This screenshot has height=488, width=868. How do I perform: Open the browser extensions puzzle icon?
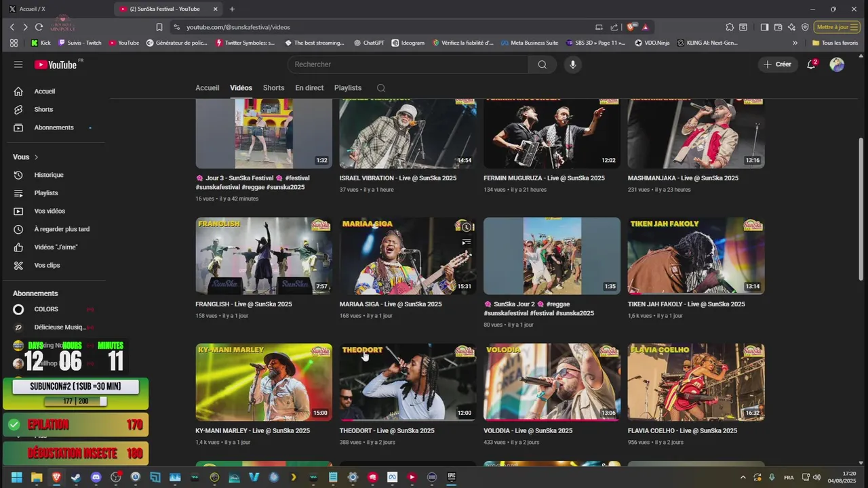tap(730, 27)
